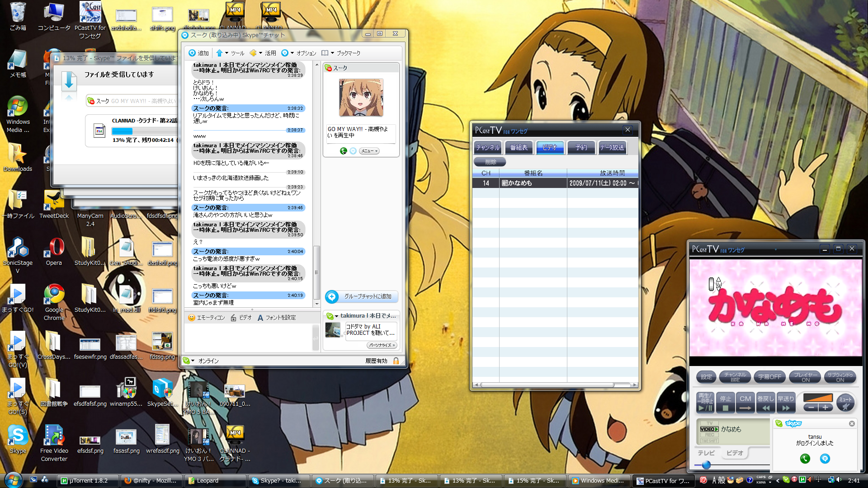Toggle mute with the ミュート button
The height and width of the screenshot is (488, 868).
(845, 402)
